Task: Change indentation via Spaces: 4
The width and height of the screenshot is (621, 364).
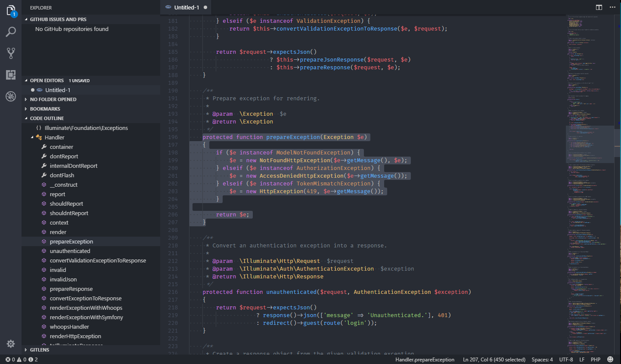Action: pyautogui.click(x=542, y=359)
